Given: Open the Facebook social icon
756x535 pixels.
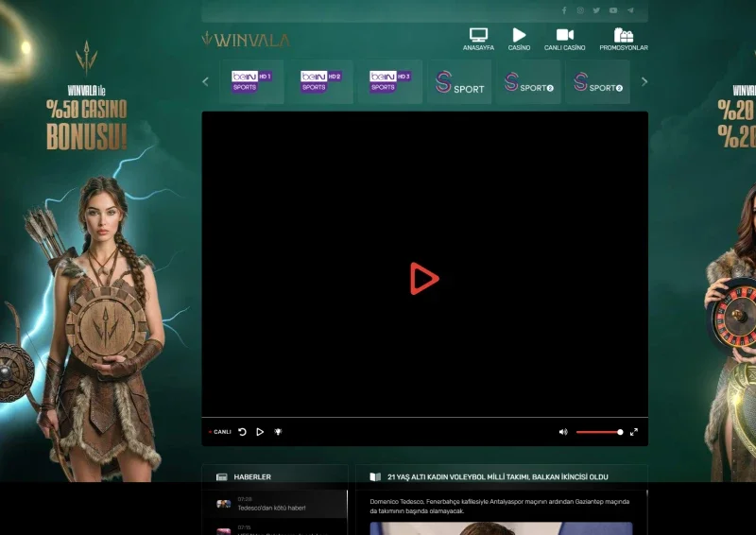Looking at the screenshot, I should (563, 10).
